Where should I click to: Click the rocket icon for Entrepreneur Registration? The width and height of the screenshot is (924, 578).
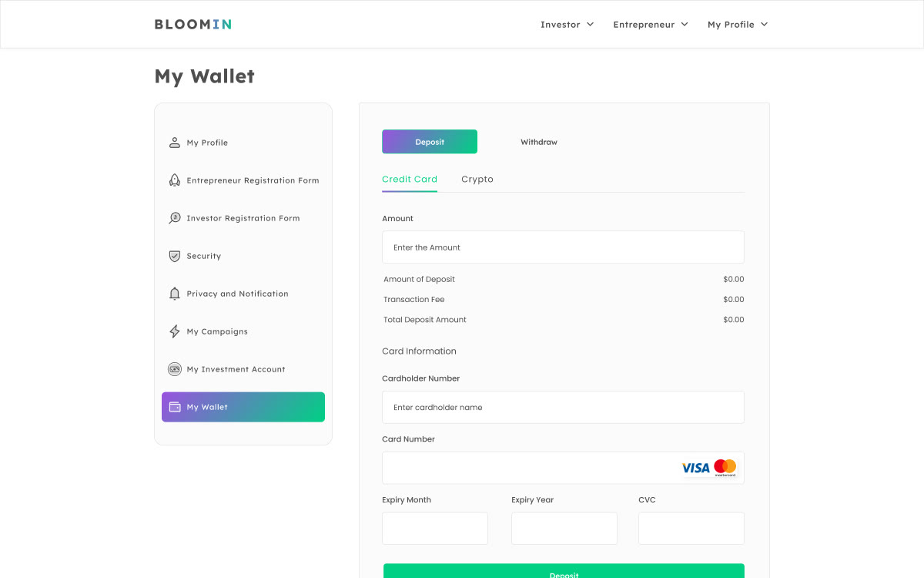pos(175,180)
